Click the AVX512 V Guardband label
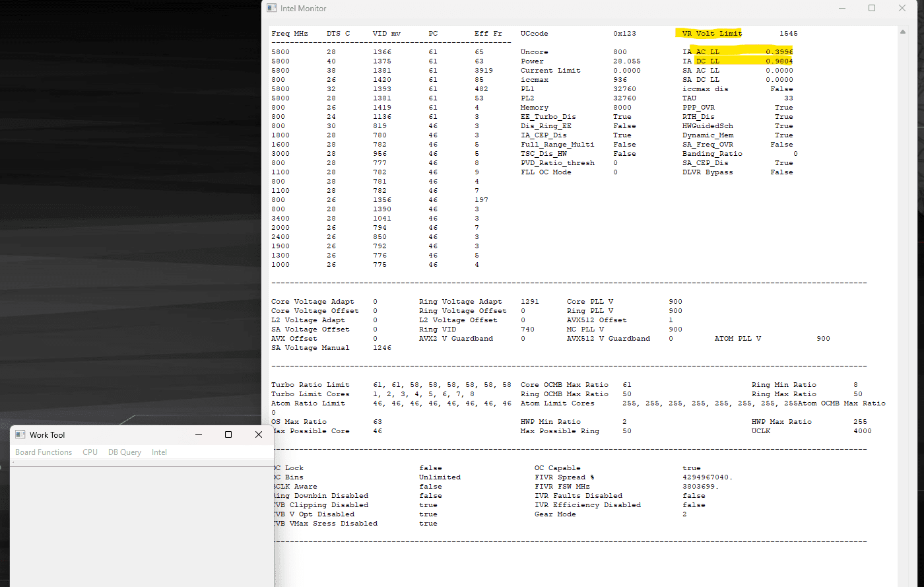The height and width of the screenshot is (587, 924). coord(609,338)
